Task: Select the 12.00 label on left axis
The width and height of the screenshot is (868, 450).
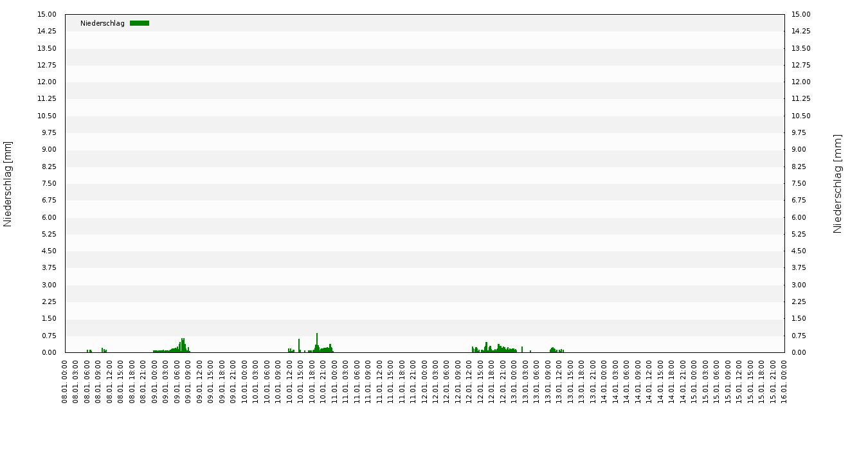Action: click(x=48, y=82)
